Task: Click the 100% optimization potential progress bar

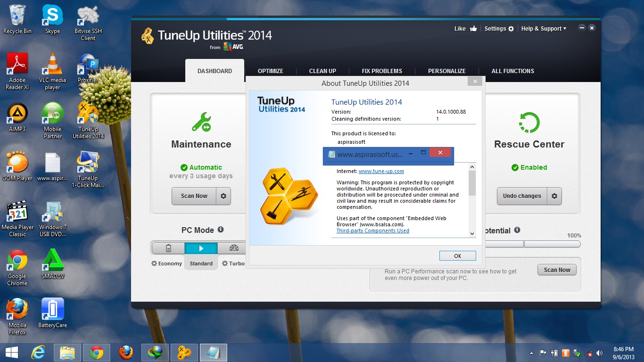Action: point(552,244)
